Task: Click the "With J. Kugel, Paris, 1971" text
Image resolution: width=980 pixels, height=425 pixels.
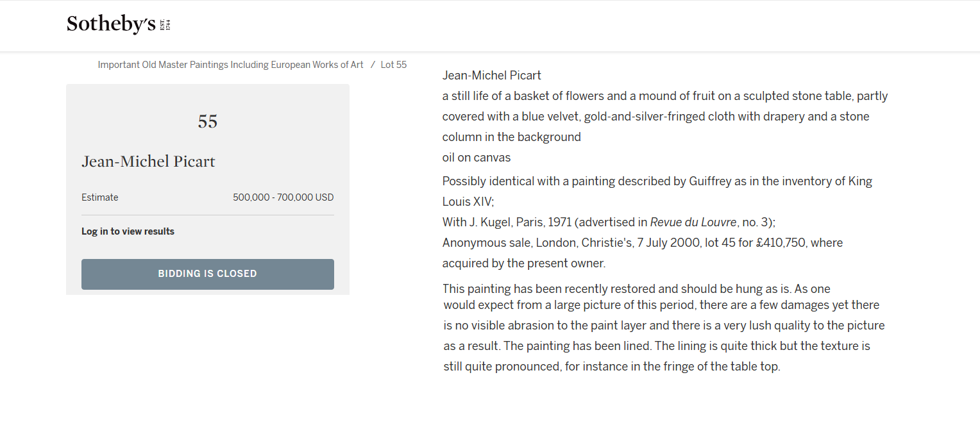Action: coord(507,222)
